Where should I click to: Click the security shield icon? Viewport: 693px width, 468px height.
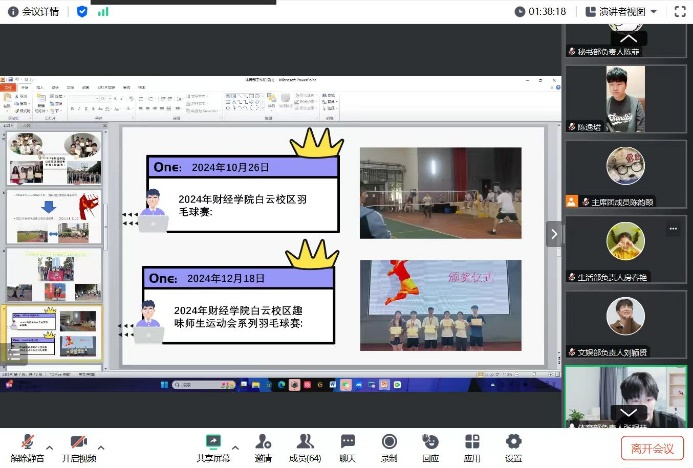(81, 11)
